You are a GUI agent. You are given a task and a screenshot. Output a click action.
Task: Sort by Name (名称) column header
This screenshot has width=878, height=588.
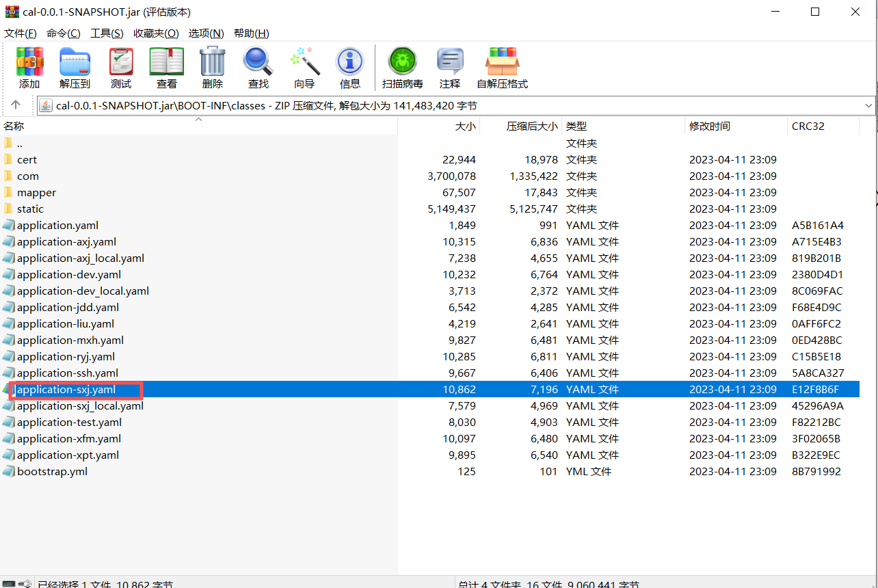pos(199,126)
